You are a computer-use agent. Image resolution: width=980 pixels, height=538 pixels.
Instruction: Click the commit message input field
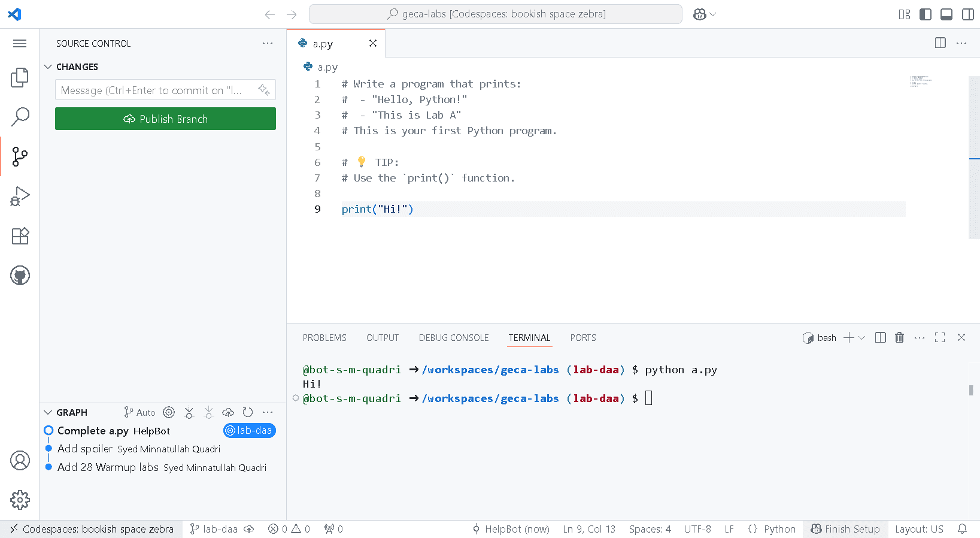point(165,90)
